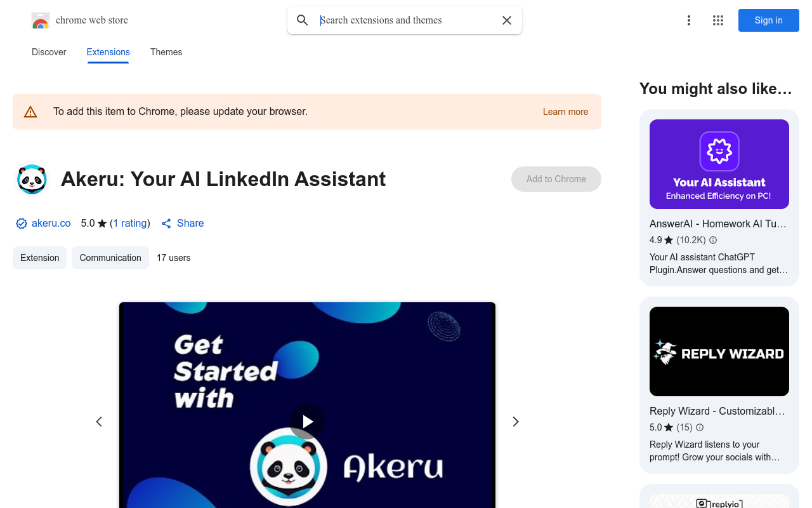Open the 1 rating link
The width and height of the screenshot is (812, 508).
pos(130,224)
